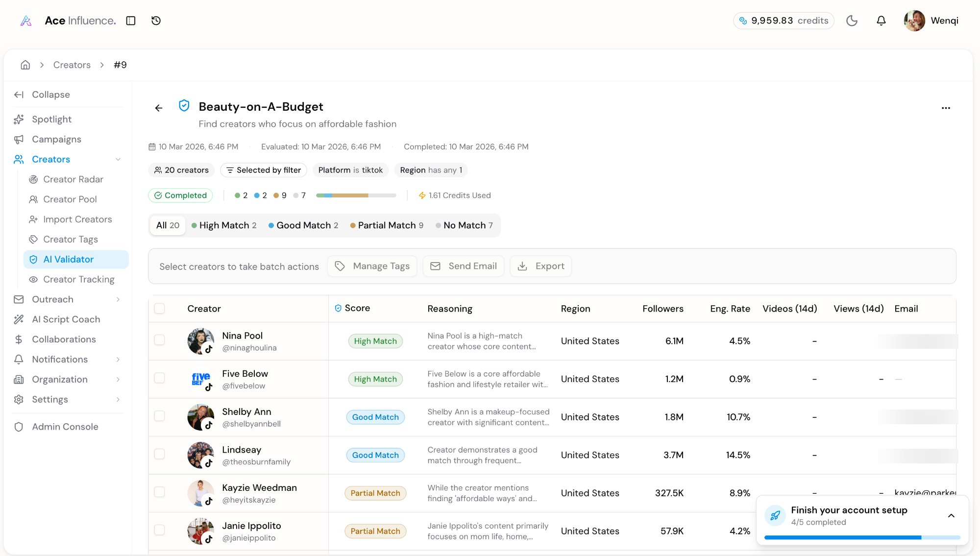Click the Send Email button
This screenshot has width=980, height=556.
pyautogui.click(x=464, y=266)
